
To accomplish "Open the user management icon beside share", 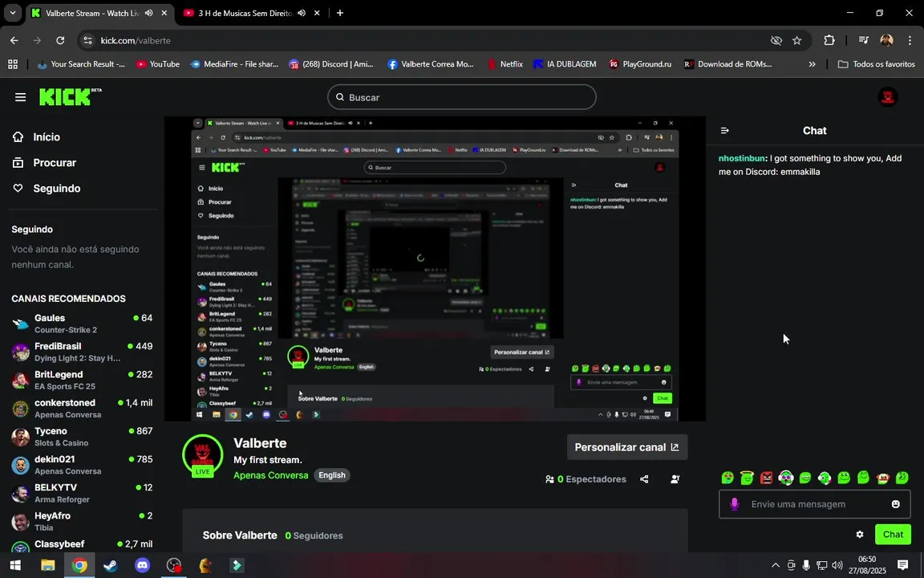I will (675, 479).
